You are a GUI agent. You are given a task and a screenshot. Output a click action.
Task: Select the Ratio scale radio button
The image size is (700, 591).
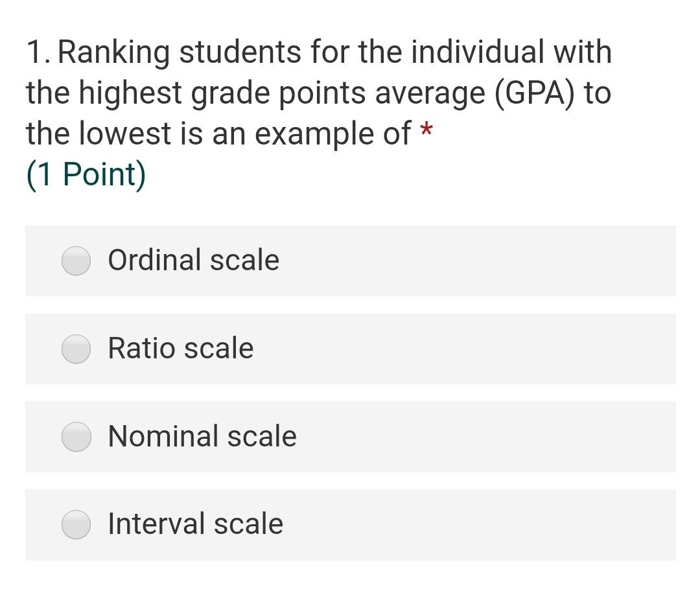tap(75, 349)
